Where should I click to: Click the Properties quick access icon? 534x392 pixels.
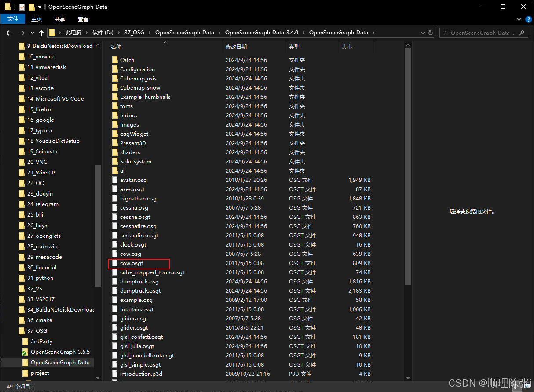tap(22, 7)
